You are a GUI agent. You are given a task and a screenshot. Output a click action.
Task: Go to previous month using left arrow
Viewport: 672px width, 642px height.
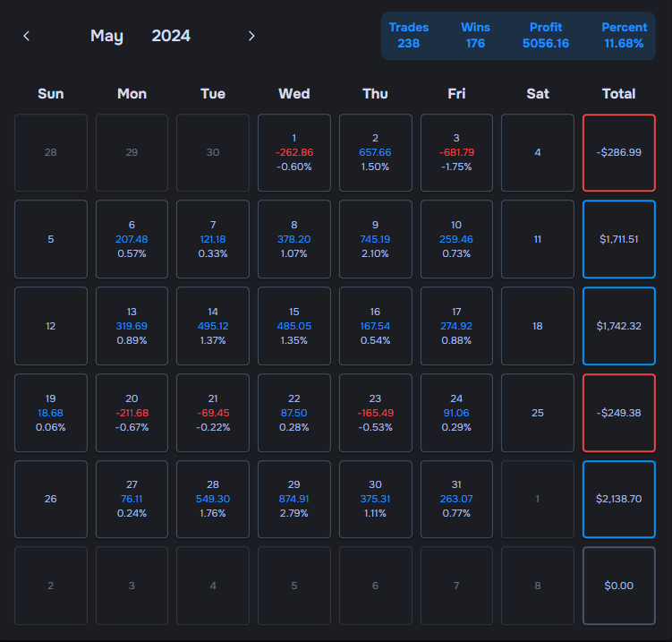27,36
